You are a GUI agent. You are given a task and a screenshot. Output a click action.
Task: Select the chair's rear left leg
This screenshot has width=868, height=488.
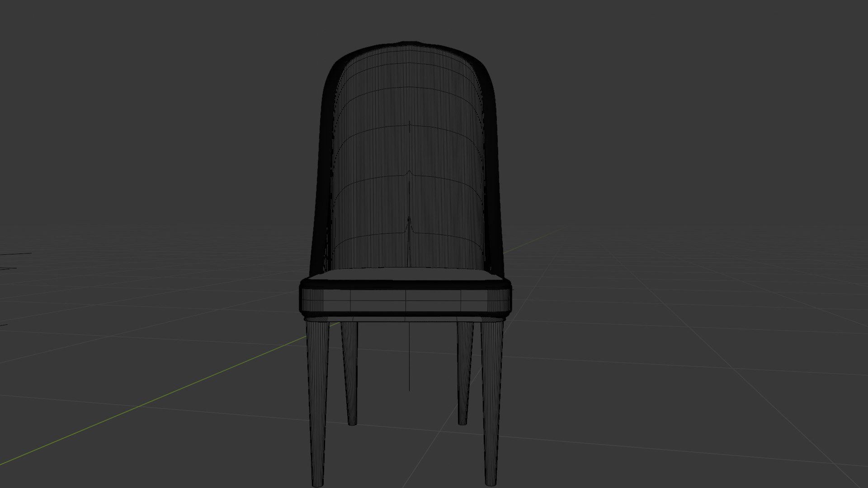pos(350,374)
